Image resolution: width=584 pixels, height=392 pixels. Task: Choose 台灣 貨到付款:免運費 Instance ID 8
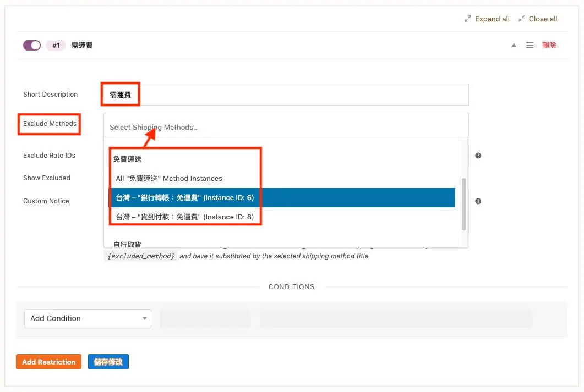pos(282,217)
